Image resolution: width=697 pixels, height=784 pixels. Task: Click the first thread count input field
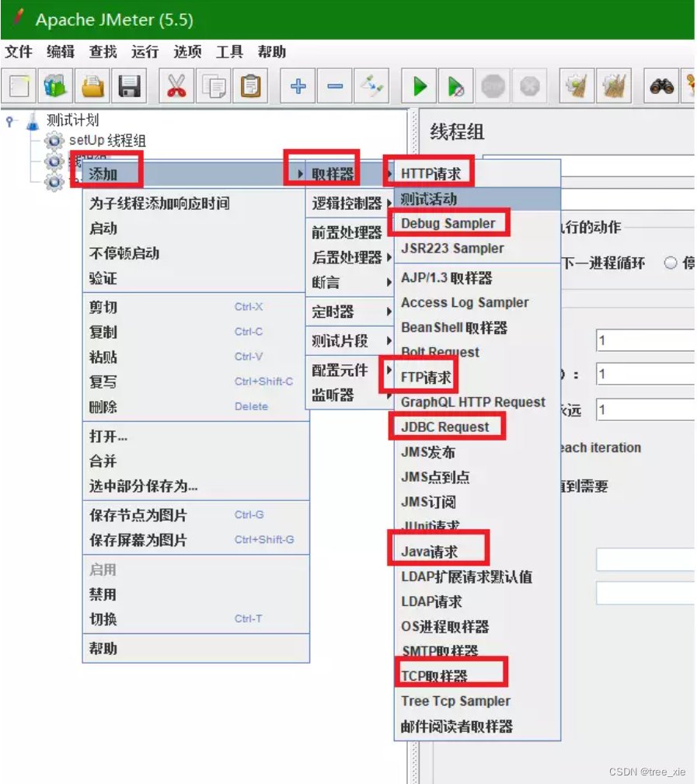pyautogui.click(x=646, y=340)
